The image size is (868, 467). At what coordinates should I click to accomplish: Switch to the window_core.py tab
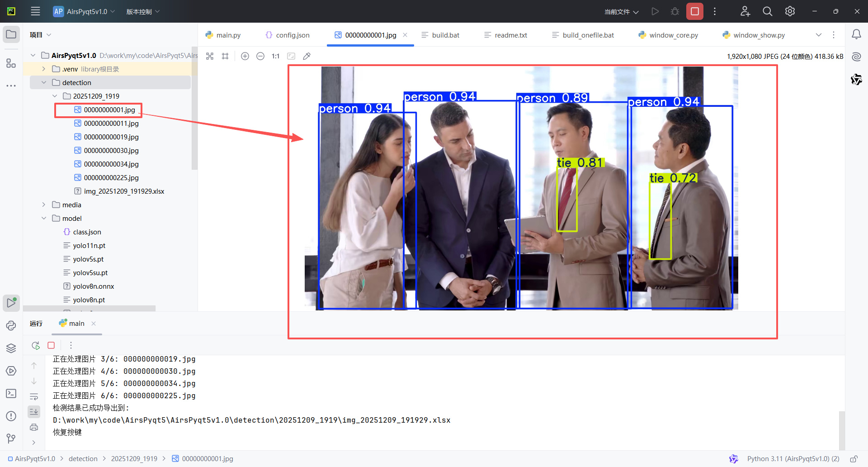668,35
